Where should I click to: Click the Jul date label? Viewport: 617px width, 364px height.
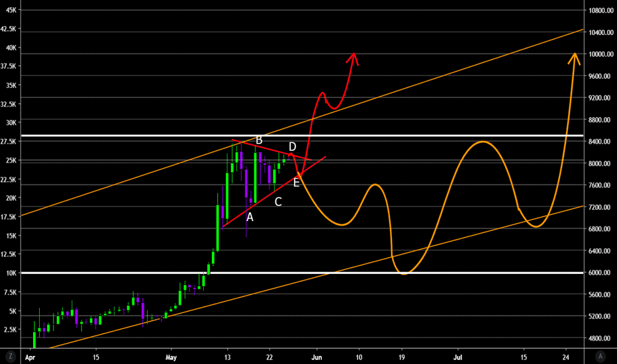coord(457,357)
